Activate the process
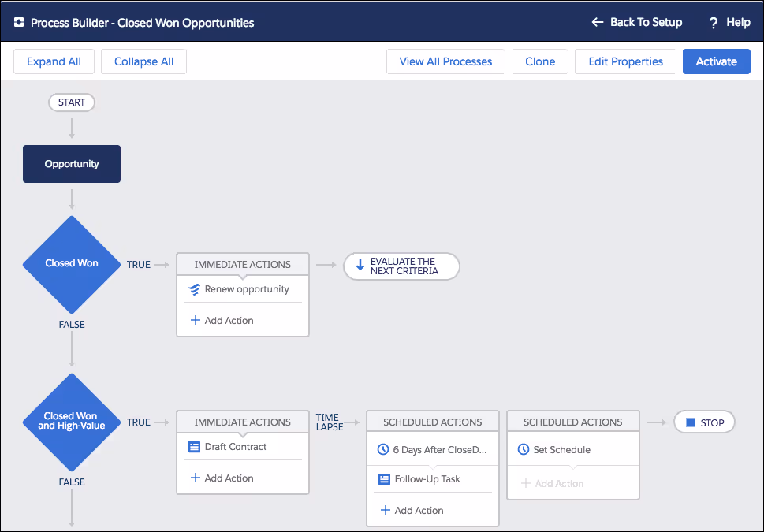 click(716, 61)
